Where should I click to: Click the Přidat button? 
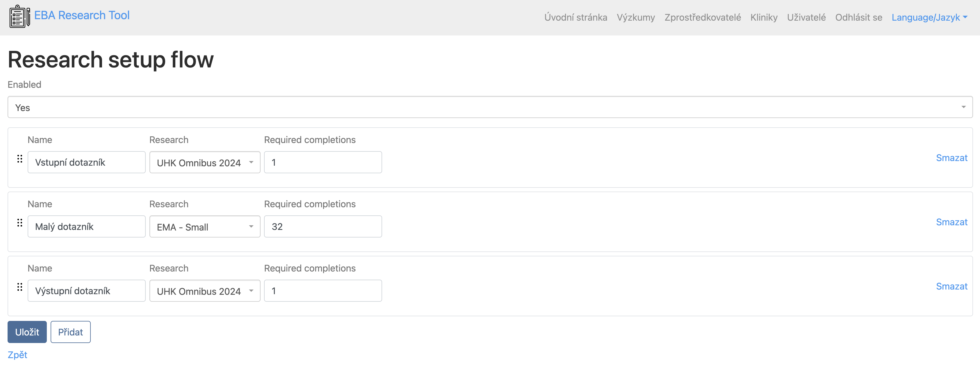coord(70,332)
